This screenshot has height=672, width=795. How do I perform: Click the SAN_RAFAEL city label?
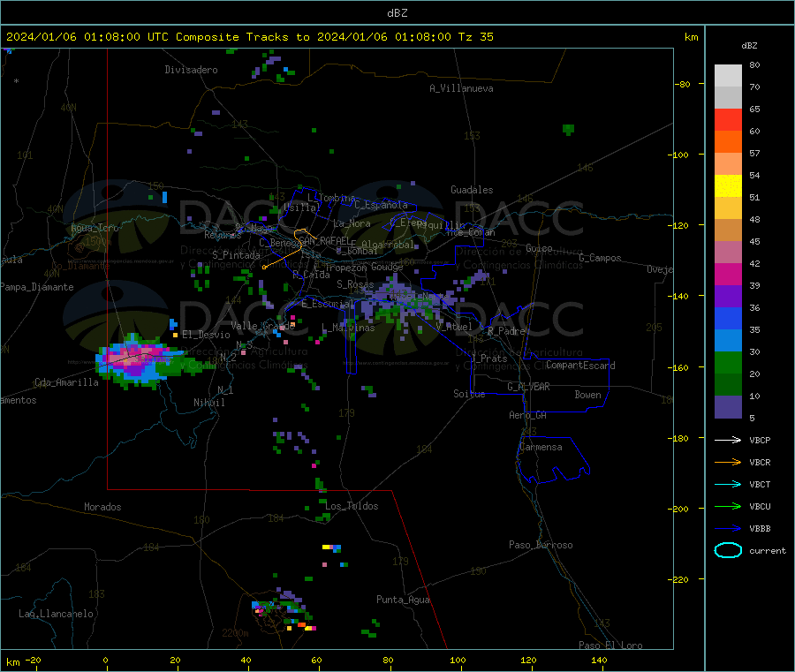click(x=324, y=241)
